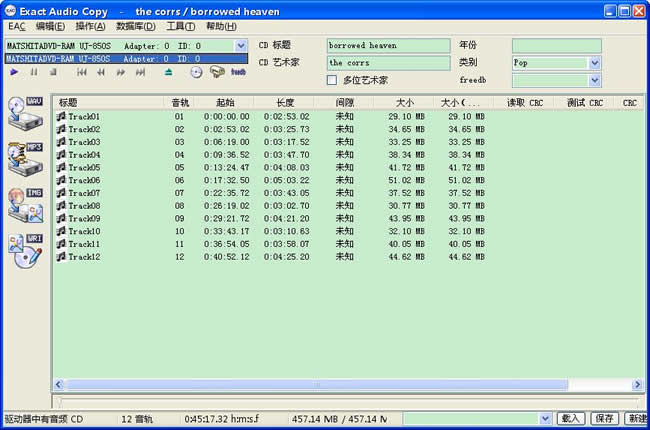
Task: Open the EAC menu
Action: [17, 27]
